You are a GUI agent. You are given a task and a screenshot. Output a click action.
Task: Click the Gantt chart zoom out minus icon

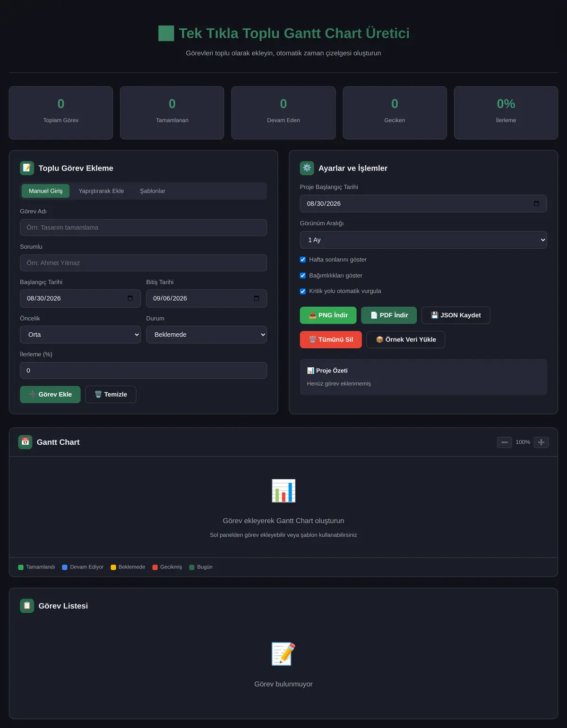504,442
